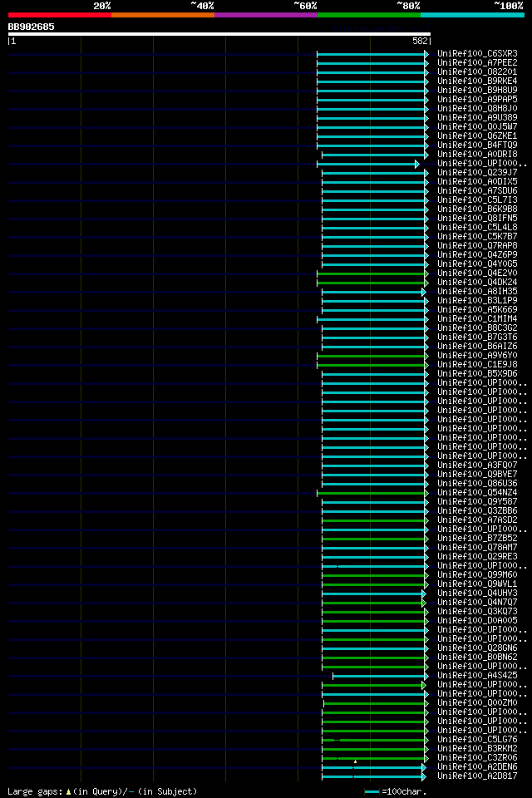Select the UniRef100_B4FTQ9 label
Image resolution: width=532 pixels, height=798 pixels.
[477, 145]
